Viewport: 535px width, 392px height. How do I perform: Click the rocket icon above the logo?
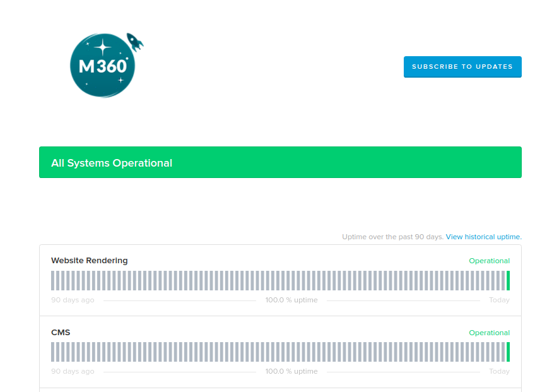point(136,42)
